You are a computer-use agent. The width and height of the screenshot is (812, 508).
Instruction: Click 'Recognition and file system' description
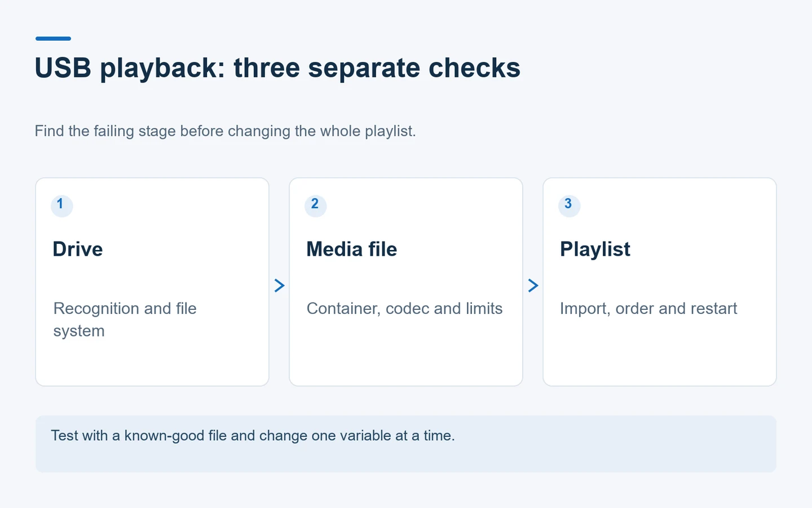[x=125, y=319]
